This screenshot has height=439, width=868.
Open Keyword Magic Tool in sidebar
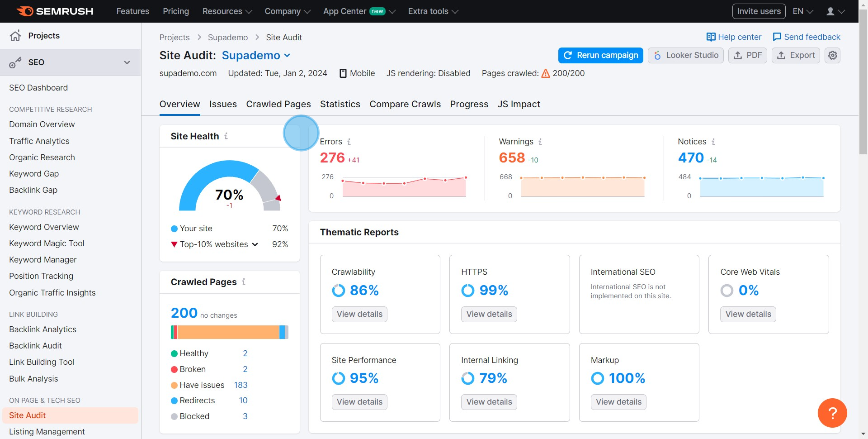(47, 243)
